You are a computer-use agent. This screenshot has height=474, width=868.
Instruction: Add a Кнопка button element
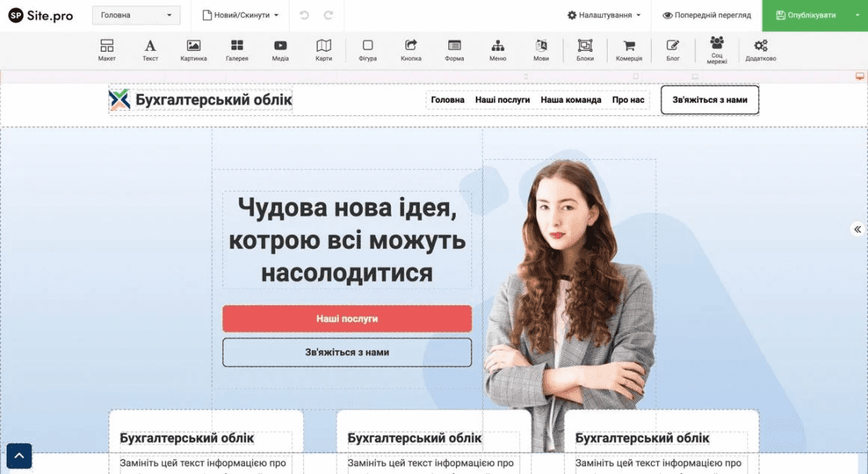coord(411,50)
